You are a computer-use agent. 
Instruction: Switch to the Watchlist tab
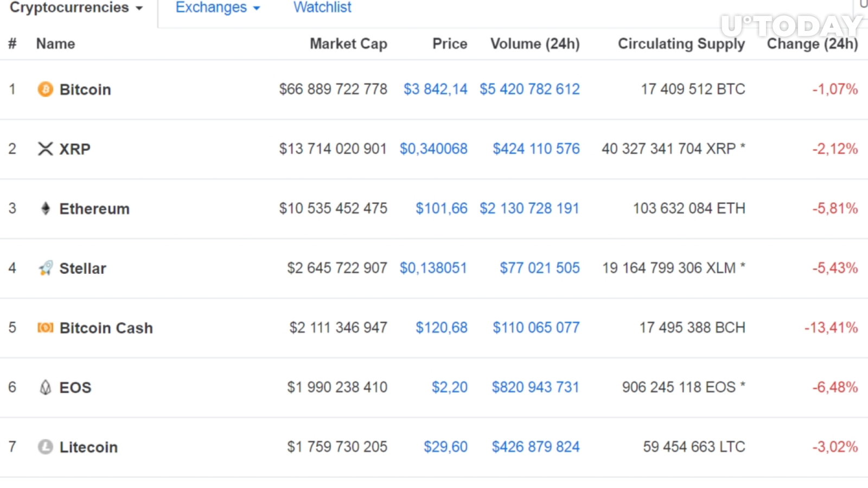coord(322,8)
